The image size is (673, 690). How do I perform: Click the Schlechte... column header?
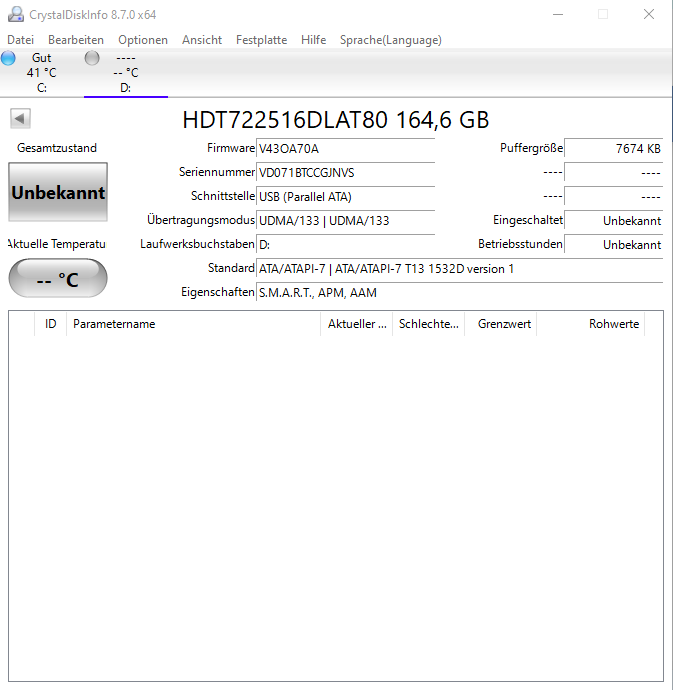[x=428, y=324]
